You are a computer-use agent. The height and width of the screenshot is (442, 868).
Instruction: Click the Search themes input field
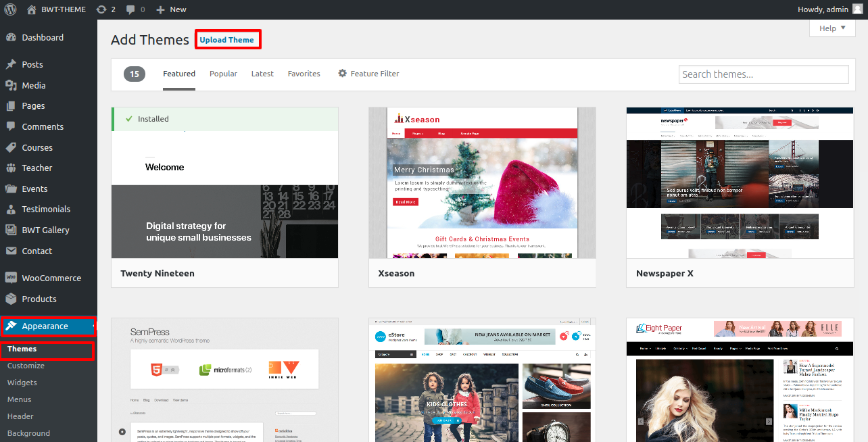763,74
